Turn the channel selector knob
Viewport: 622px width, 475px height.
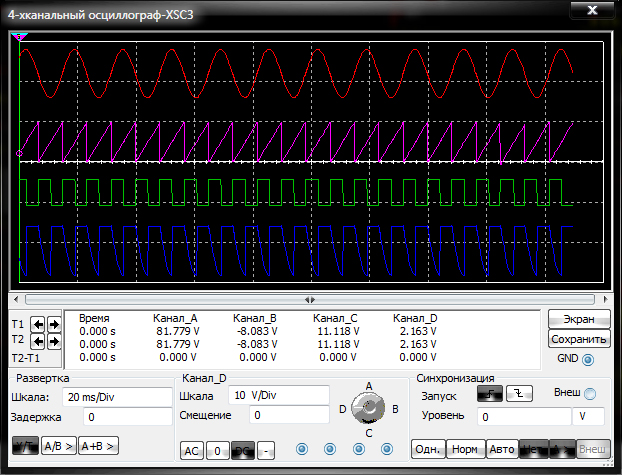click(368, 408)
